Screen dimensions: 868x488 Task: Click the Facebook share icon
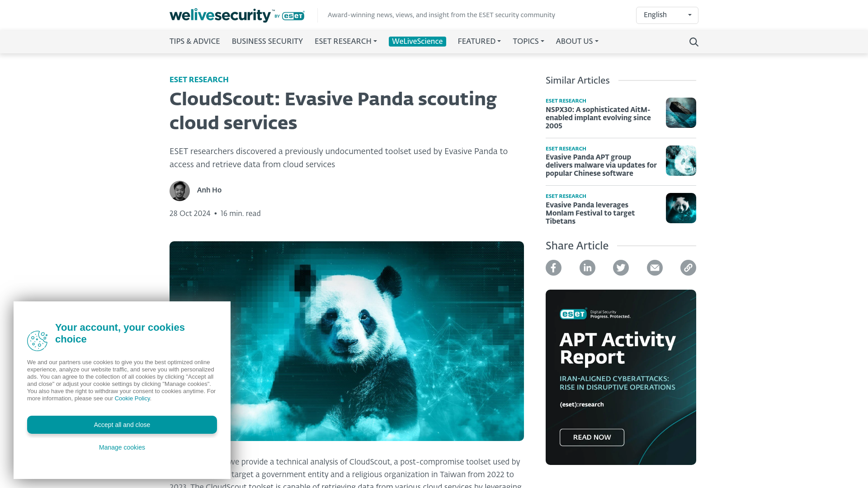tap(553, 267)
